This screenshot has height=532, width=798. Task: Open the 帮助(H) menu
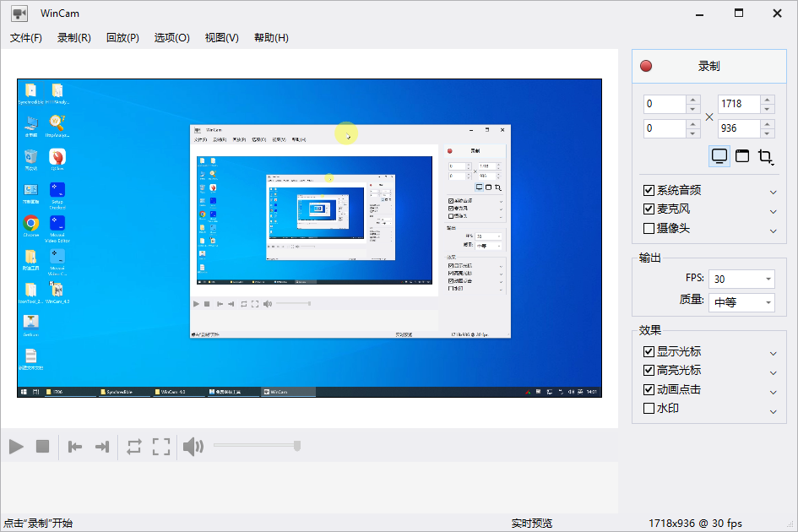click(x=271, y=38)
